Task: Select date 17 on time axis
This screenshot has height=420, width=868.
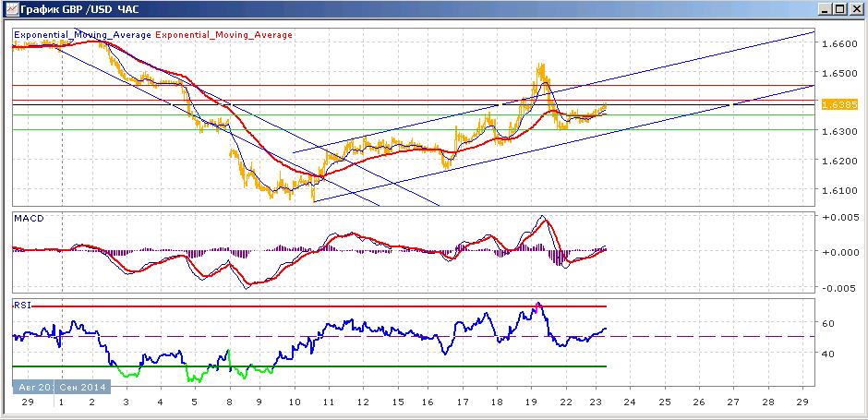Action: pyautogui.click(x=464, y=402)
